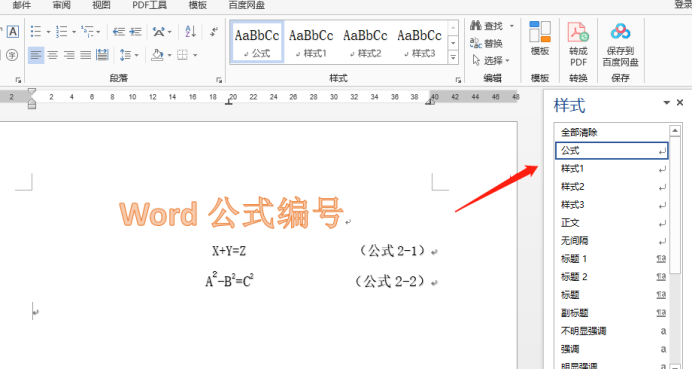Image resolution: width=693 pixels, height=369 pixels.
Task: Select 无间隔 in styles pane list
Action: [612, 241]
